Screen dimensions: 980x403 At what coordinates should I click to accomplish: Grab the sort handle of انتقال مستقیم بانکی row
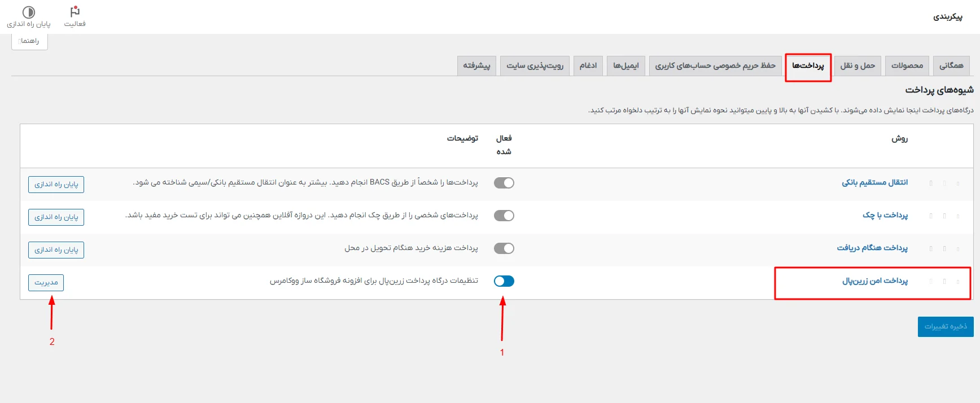tap(958, 183)
